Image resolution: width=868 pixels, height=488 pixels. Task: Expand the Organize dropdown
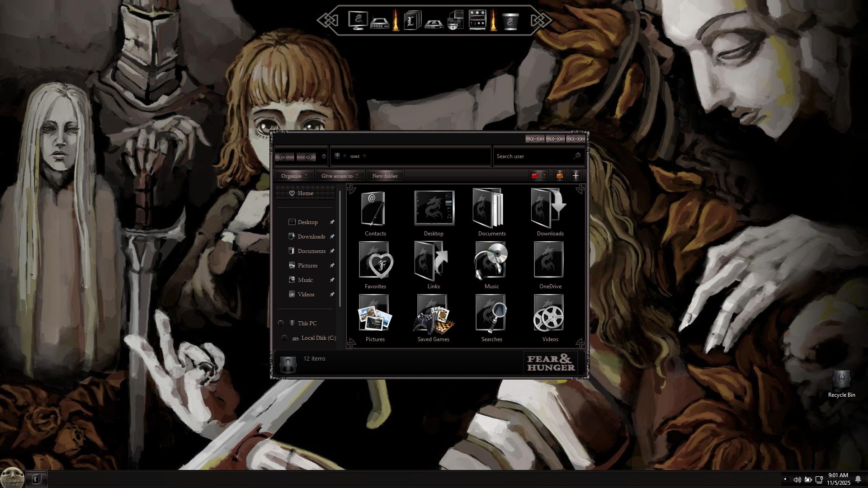tap(294, 176)
